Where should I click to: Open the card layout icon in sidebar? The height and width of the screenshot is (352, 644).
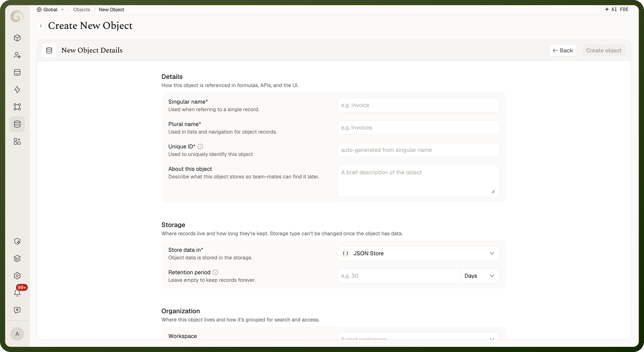17,72
